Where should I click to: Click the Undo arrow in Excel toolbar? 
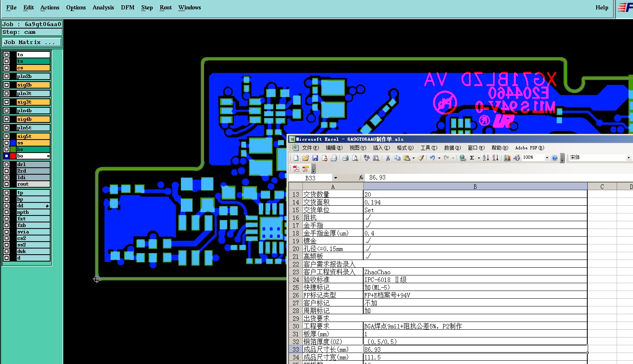pos(432,158)
